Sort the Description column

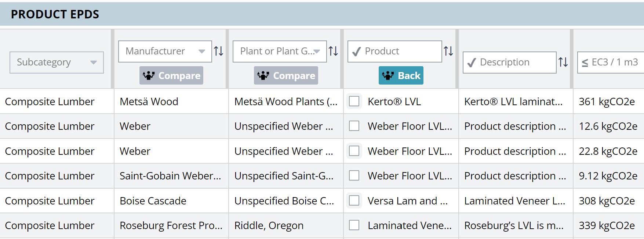point(563,62)
